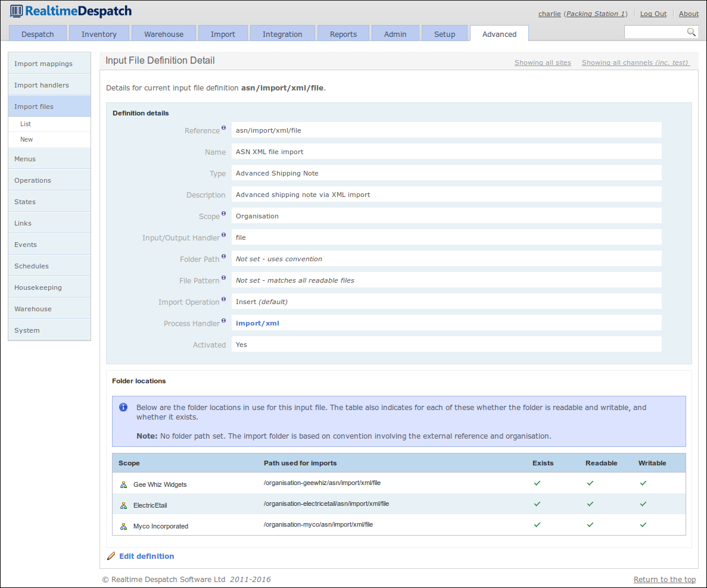The image size is (707, 588).
Task: Click the Log Out link
Action: pyautogui.click(x=653, y=14)
